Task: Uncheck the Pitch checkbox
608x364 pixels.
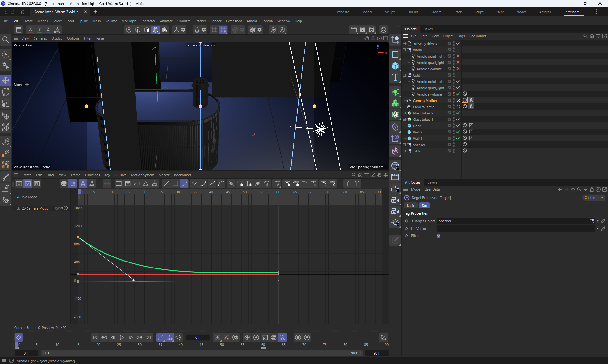Action: point(439,236)
